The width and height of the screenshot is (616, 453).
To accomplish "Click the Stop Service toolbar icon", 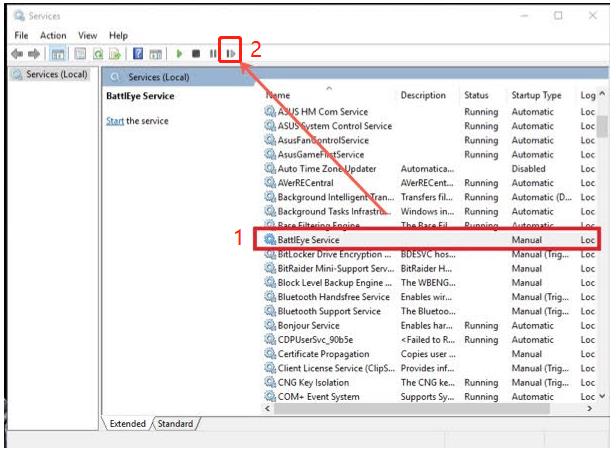I will pyautogui.click(x=196, y=53).
